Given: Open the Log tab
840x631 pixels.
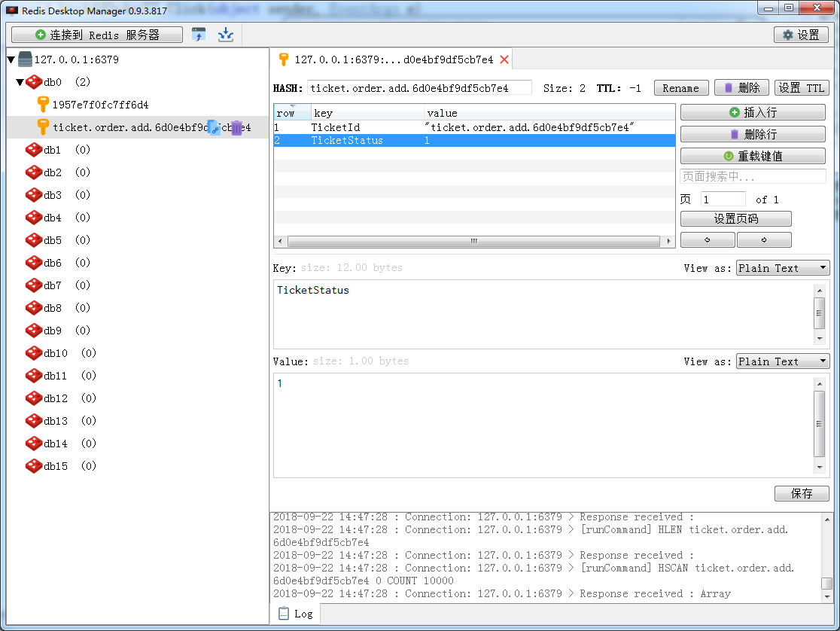Looking at the screenshot, I should pos(296,614).
